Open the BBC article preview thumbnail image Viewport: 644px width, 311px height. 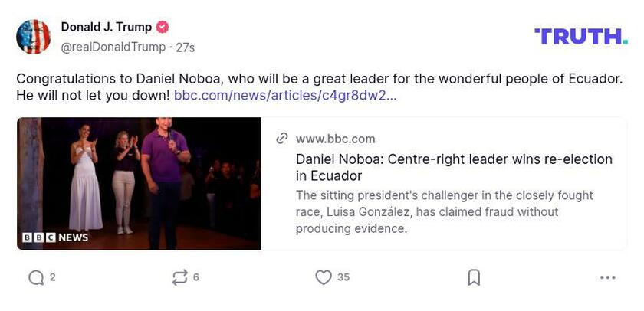(x=140, y=183)
